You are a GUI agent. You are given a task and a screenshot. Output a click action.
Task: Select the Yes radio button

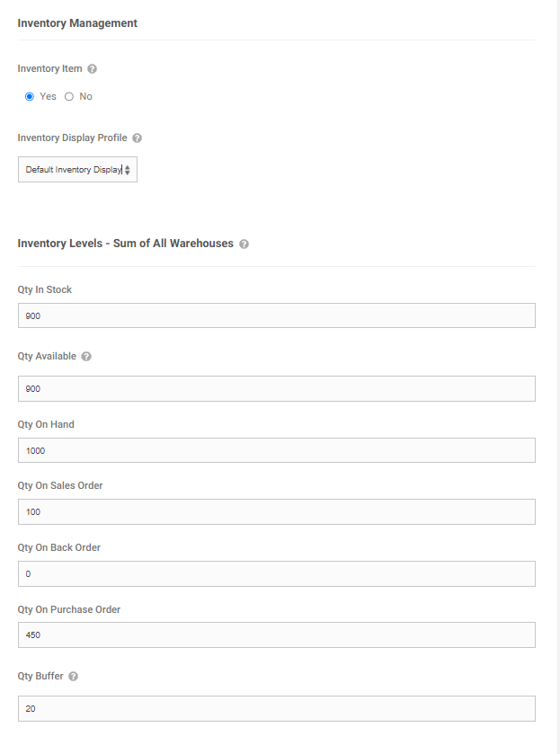(x=30, y=97)
